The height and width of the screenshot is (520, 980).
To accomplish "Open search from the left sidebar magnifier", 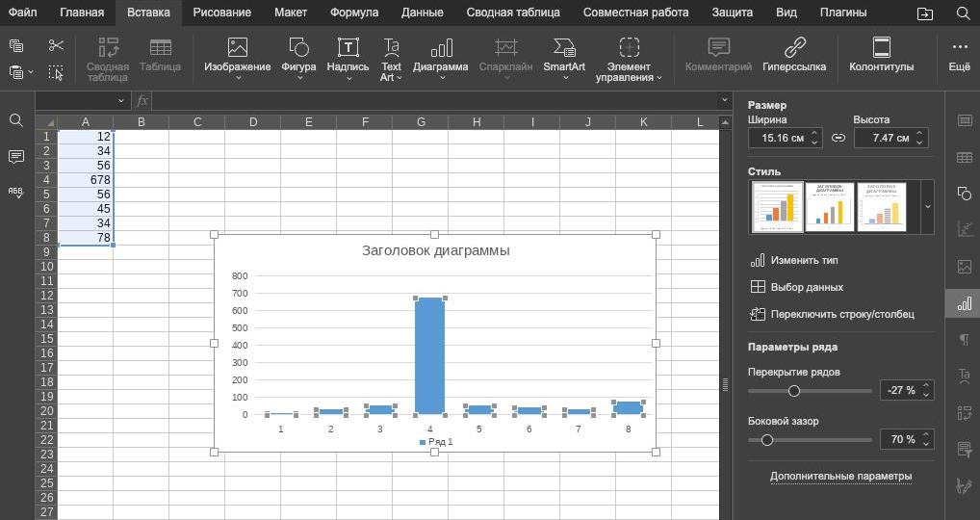I will point(16,120).
